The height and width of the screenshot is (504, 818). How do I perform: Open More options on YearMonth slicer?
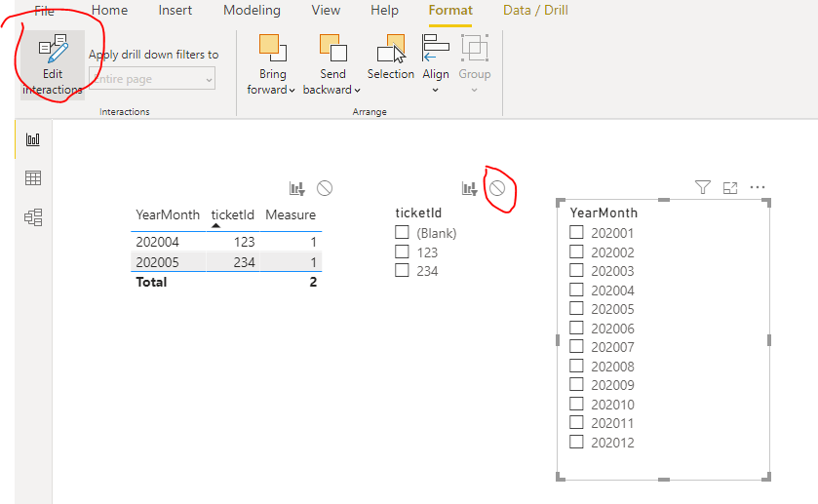coord(757,187)
